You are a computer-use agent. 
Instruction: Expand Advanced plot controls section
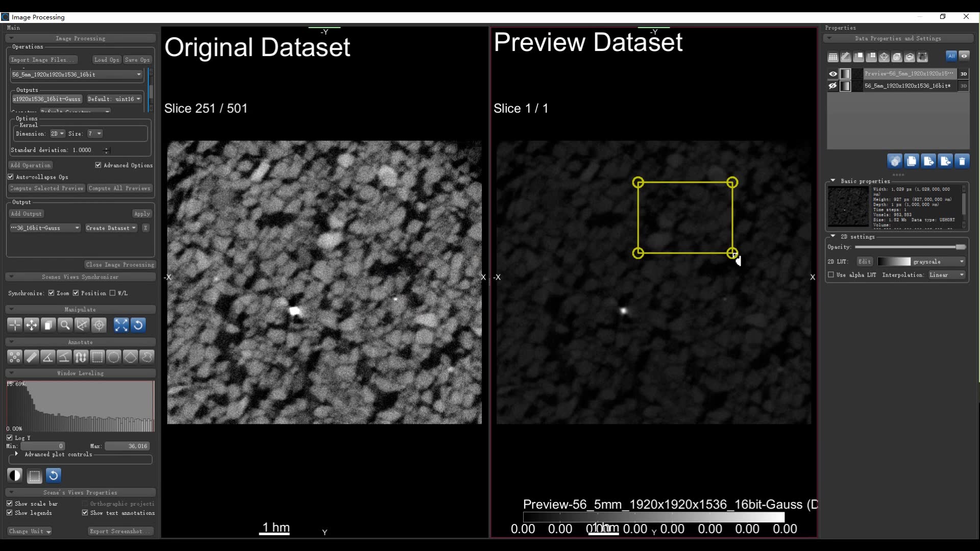click(16, 454)
